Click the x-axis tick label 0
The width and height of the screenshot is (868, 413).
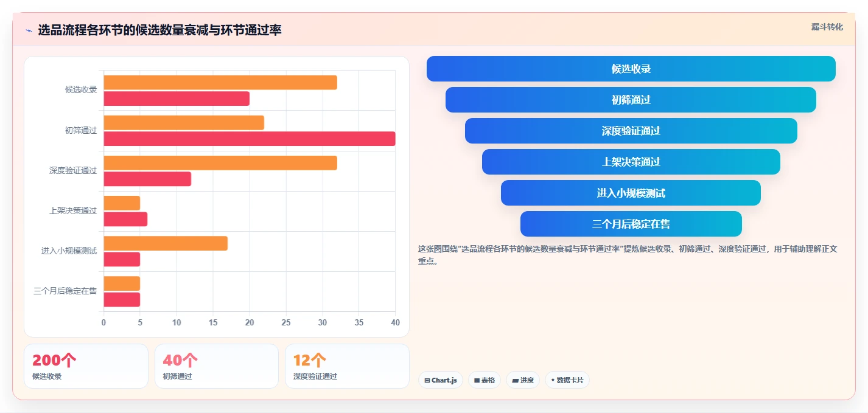coord(103,322)
